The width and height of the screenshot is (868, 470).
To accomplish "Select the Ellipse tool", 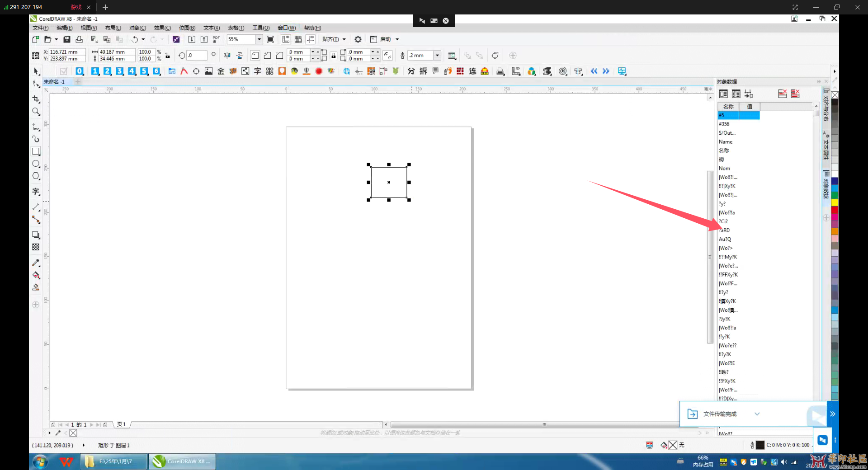I will tap(36, 164).
